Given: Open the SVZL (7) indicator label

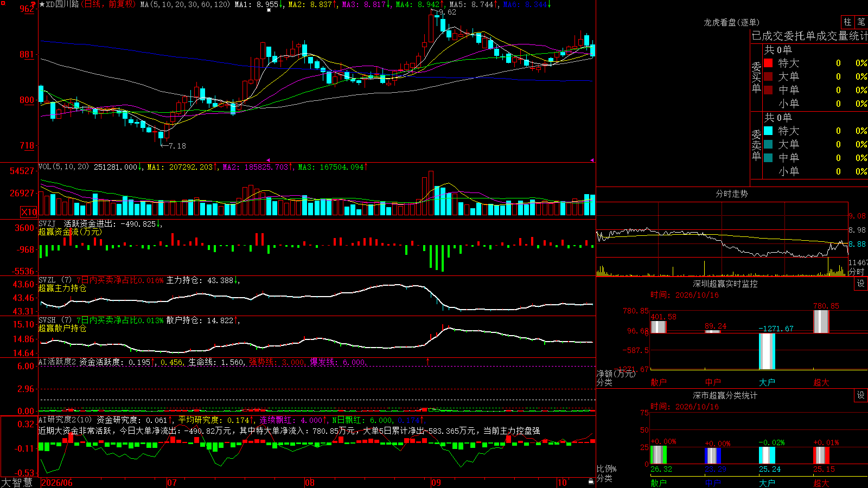Looking at the screenshot, I should (55, 280).
